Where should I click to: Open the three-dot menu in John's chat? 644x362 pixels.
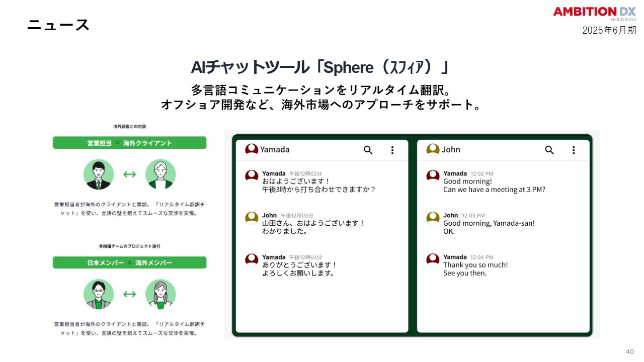[x=574, y=150]
